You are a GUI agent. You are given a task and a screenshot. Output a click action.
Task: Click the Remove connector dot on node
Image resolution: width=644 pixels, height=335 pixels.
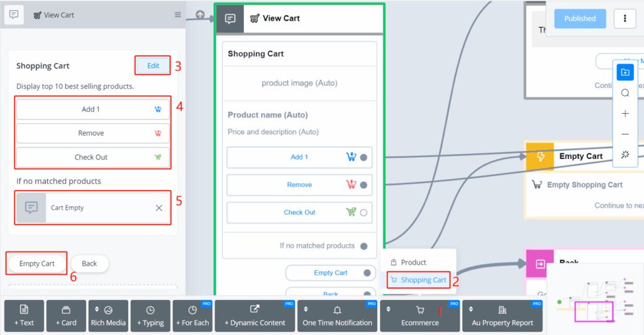click(364, 185)
